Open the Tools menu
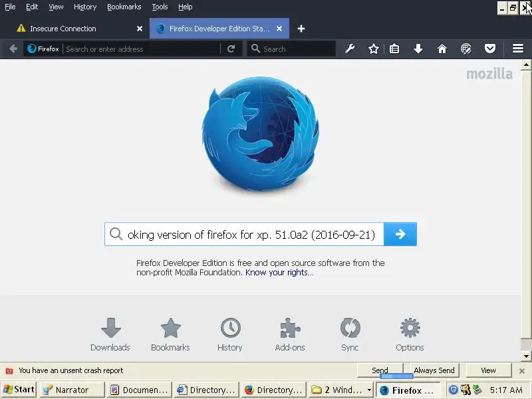 [160, 7]
